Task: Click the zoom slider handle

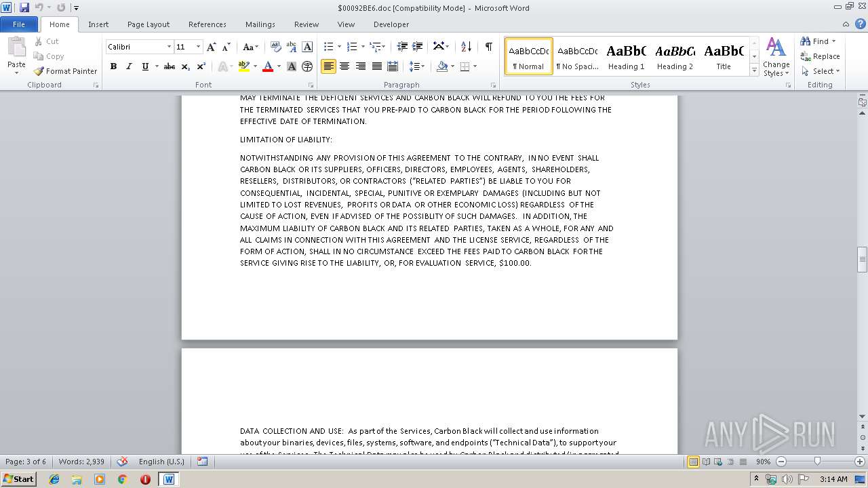Action: pyautogui.click(x=817, y=462)
